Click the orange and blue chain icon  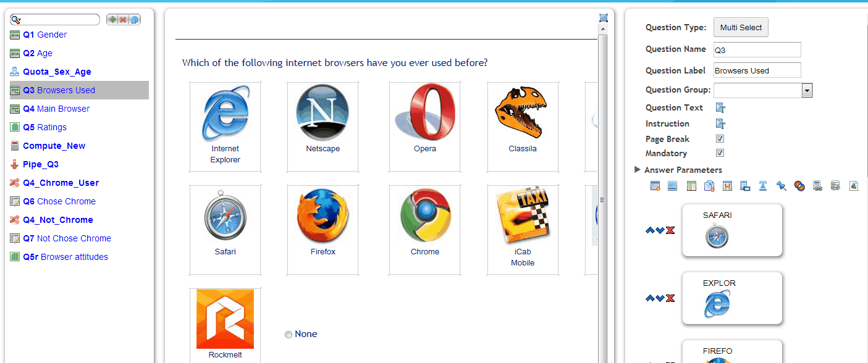(x=799, y=186)
